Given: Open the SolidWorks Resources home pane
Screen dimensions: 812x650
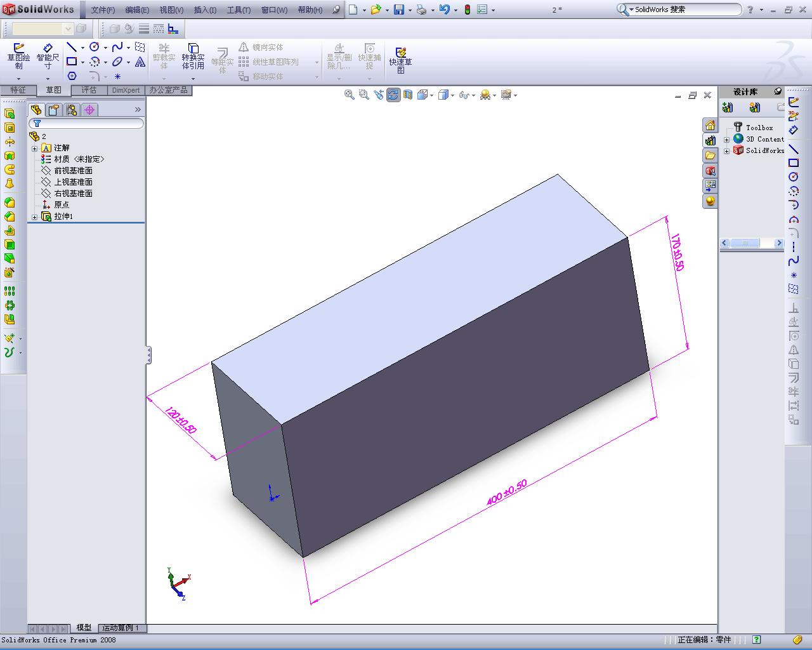Looking at the screenshot, I should click(x=710, y=125).
